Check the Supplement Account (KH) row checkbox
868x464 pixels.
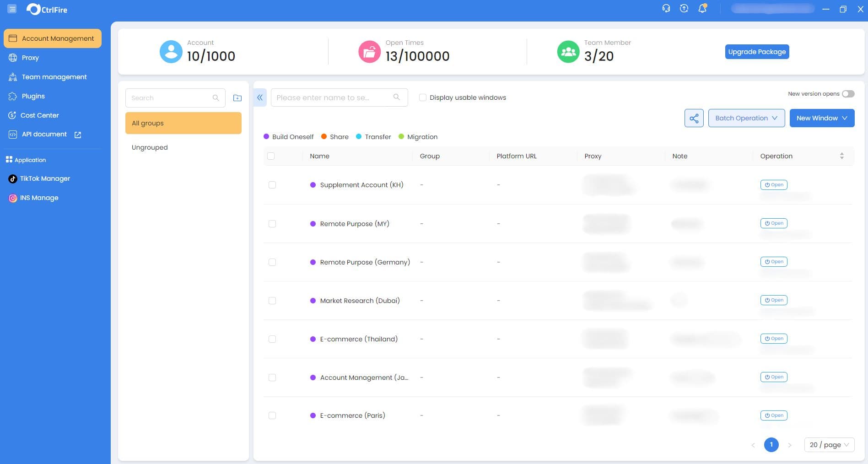click(272, 185)
